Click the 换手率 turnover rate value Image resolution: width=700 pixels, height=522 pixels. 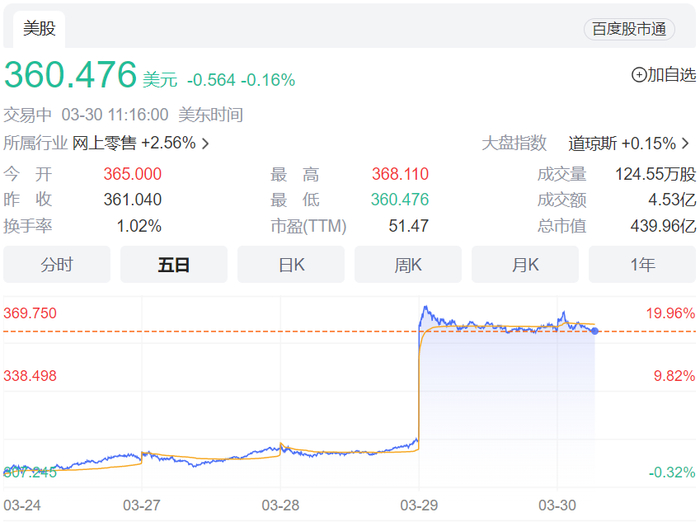pyautogui.click(x=139, y=226)
